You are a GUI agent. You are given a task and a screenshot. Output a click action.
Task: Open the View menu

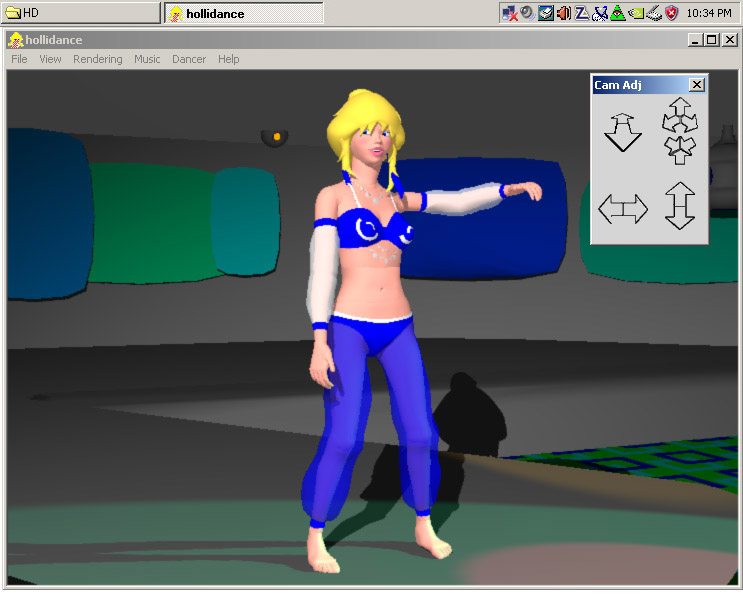[x=50, y=59]
